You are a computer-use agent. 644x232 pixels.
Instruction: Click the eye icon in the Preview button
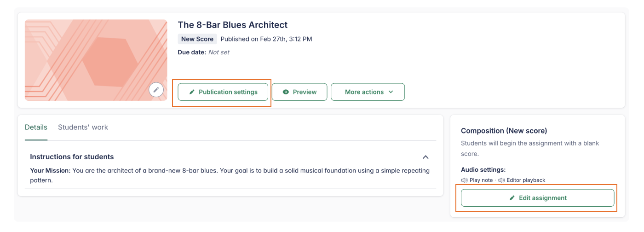[286, 92]
